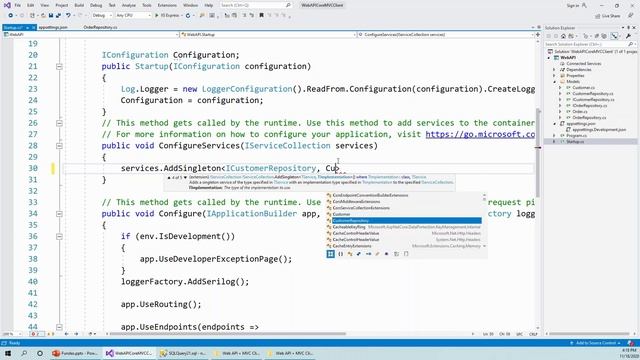Collapse the Configure method at line 34
640x360 pixels.
click(59, 214)
